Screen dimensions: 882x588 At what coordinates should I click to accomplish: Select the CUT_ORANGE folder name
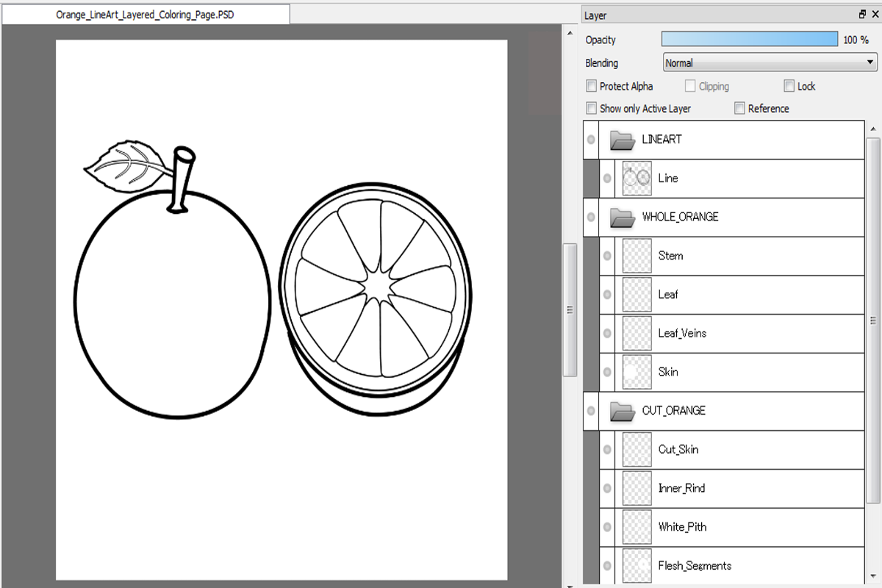[674, 411]
